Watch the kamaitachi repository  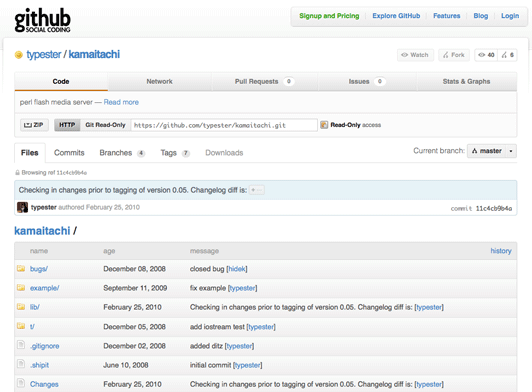tap(415, 55)
